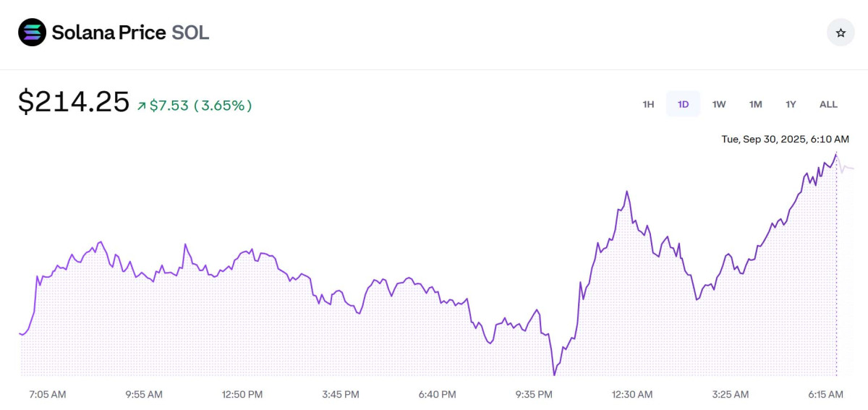The height and width of the screenshot is (410, 868).
Task: Show the 1W price chart
Action: pyautogui.click(x=719, y=104)
